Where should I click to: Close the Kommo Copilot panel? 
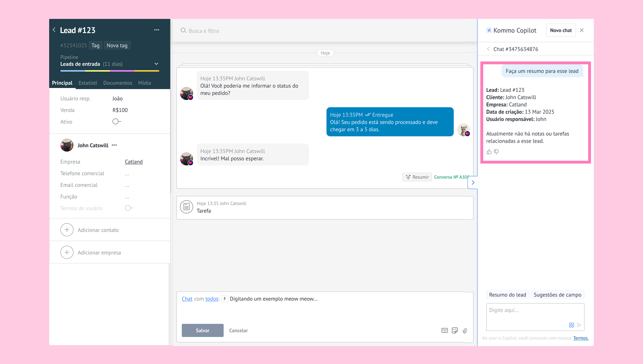point(582,30)
